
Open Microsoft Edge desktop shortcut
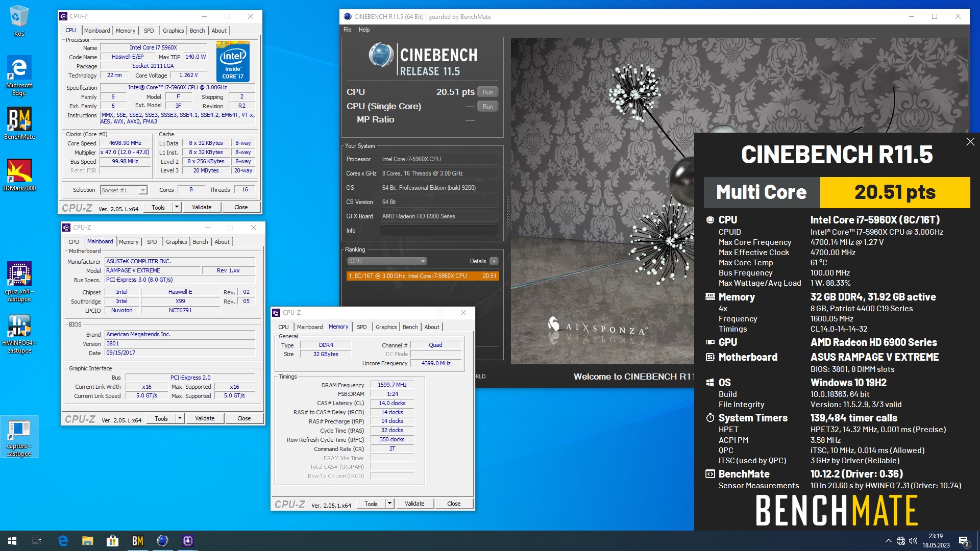pos(19,76)
